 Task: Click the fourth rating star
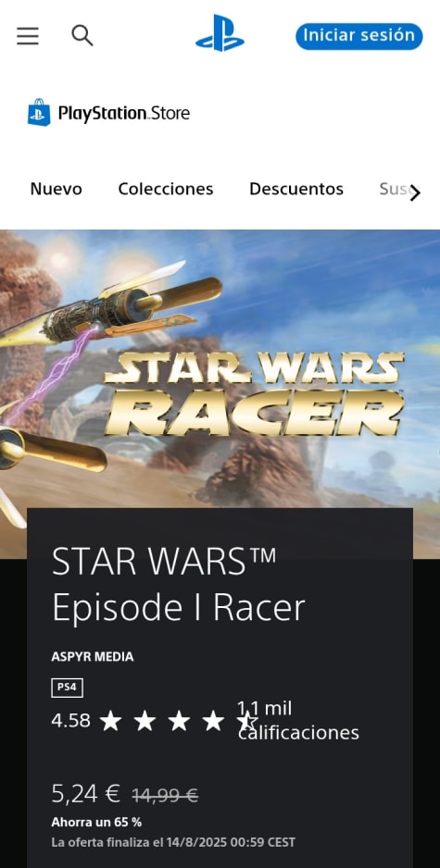(213, 721)
